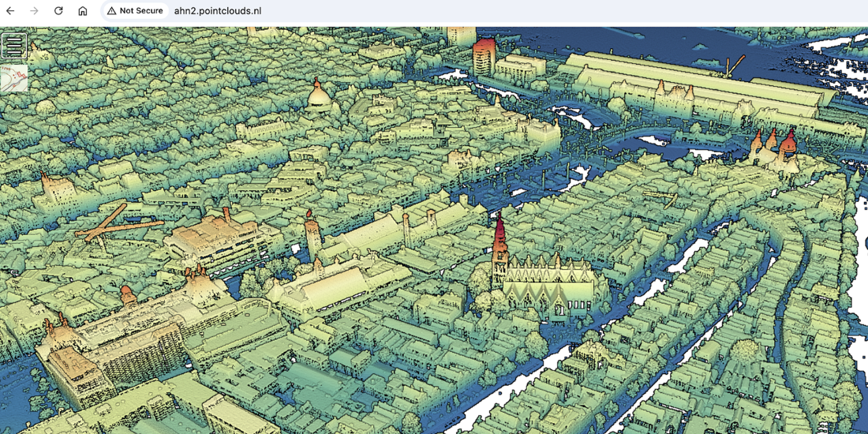This screenshot has width=868, height=434.
Task: Open the overview map thumbnail
Action: pos(14,78)
